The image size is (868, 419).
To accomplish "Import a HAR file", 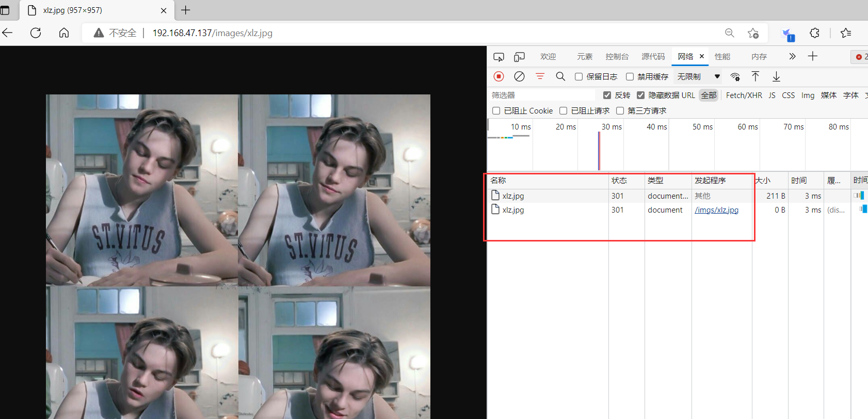I will (x=756, y=76).
